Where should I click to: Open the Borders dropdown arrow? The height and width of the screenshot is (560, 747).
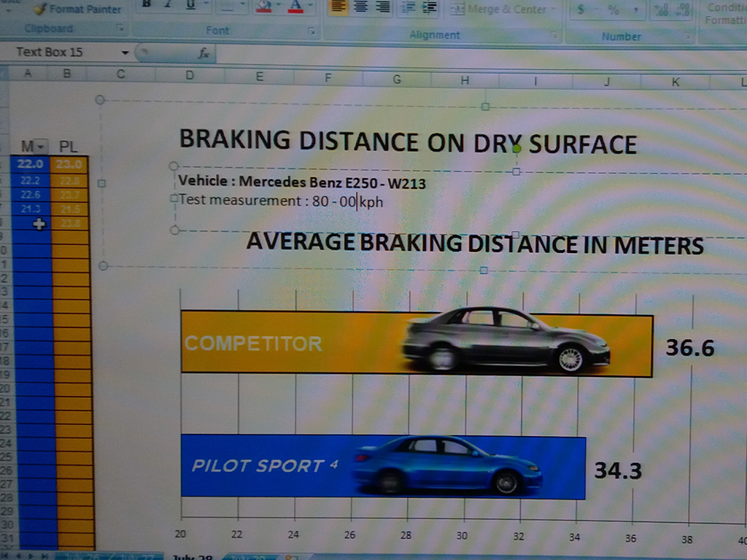pos(242,5)
